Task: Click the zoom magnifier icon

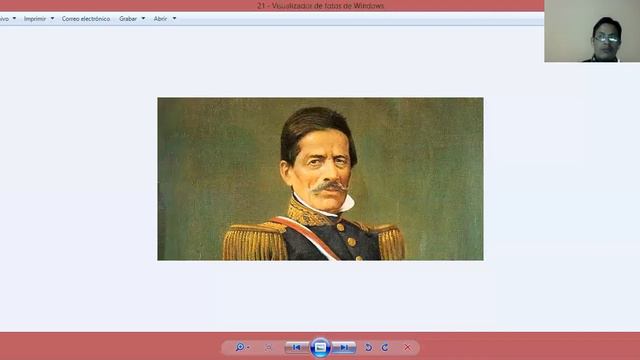Action: point(240,347)
